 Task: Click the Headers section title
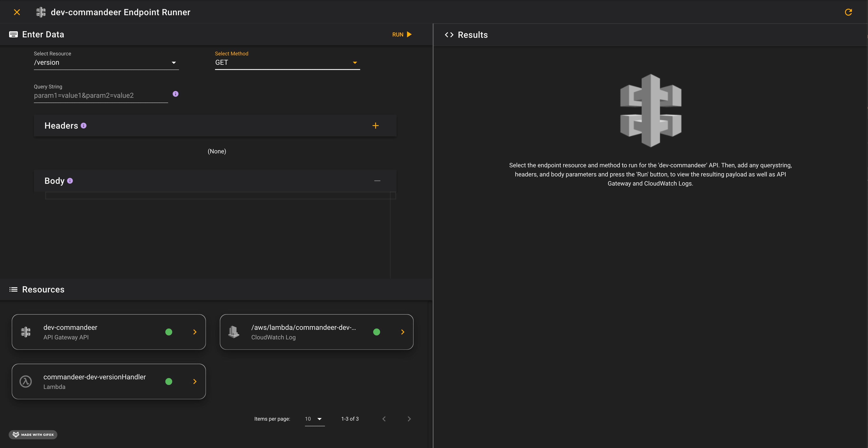click(x=61, y=126)
